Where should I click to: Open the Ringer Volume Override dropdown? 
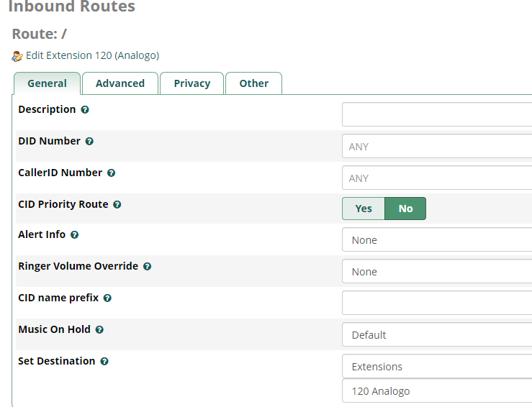click(436, 272)
